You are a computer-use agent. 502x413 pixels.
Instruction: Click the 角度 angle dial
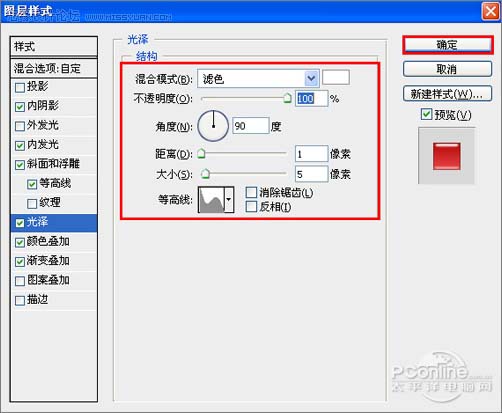pyautogui.click(x=213, y=126)
